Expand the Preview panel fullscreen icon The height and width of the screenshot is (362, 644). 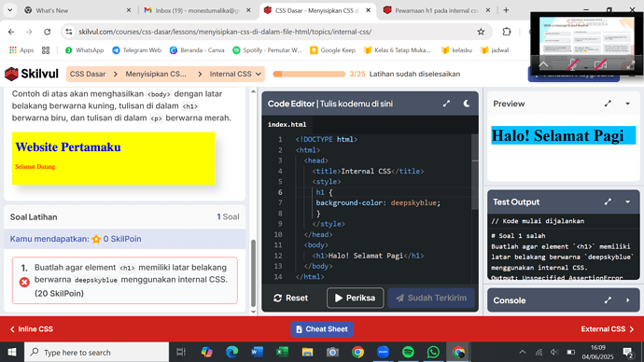(608, 104)
